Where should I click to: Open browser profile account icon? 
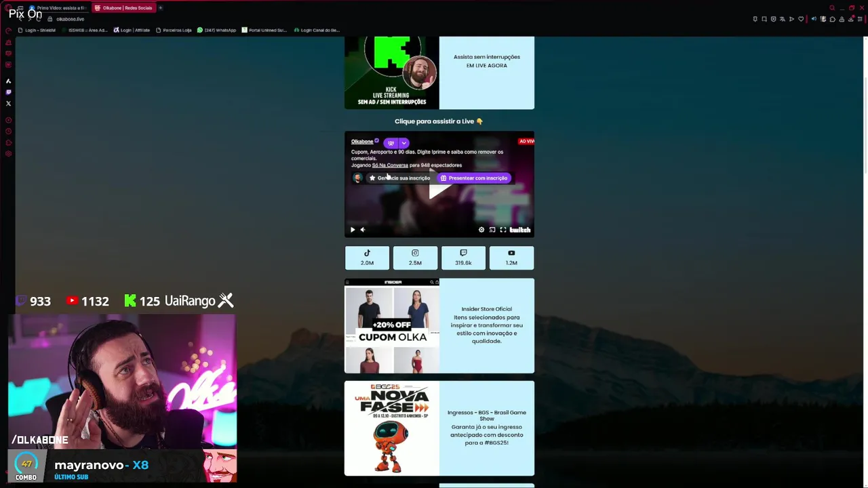point(842,19)
